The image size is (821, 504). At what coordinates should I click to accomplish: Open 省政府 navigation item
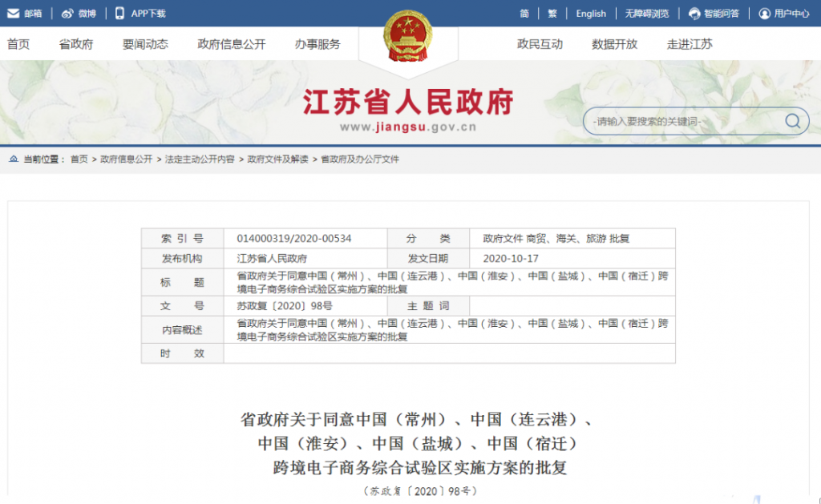[76, 44]
